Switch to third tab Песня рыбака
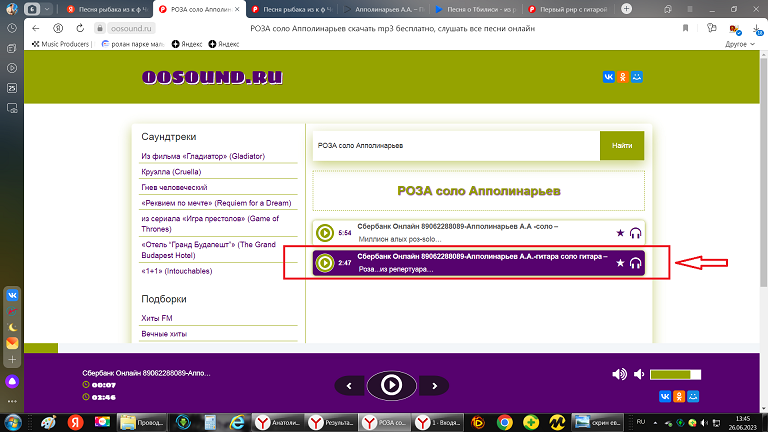This screenshot has width=768, height=432. point(292,9)
